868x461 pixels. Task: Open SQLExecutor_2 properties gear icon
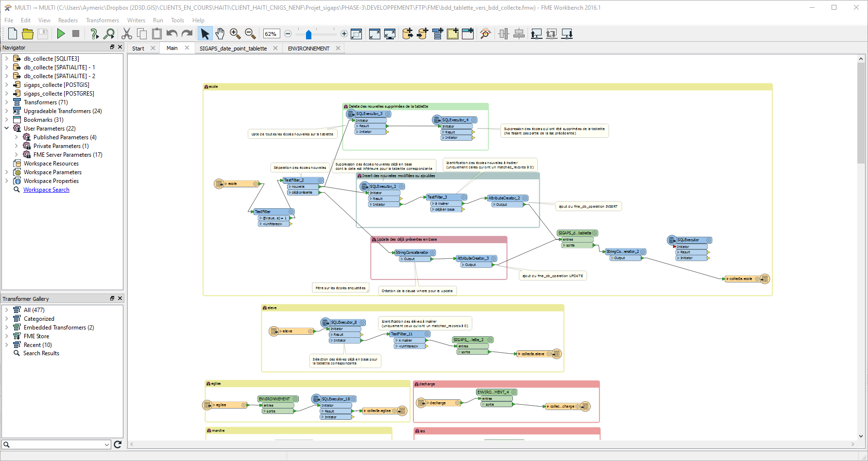tap(402, 186)
